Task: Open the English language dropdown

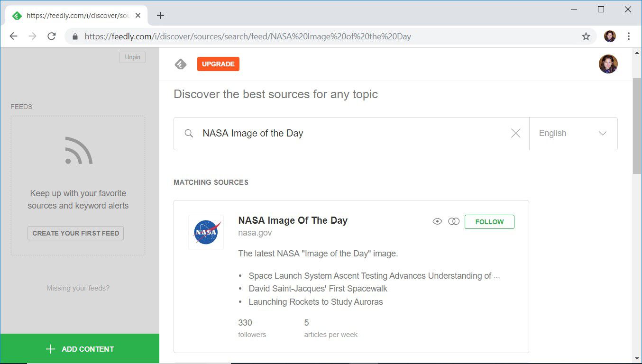Action: (573, 133)
